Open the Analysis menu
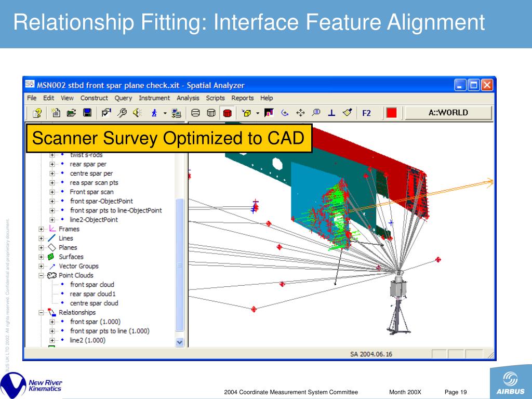Image resolution: width=532 pixels, height=399 pixels. pyautogui.click(x=188, y=98)
